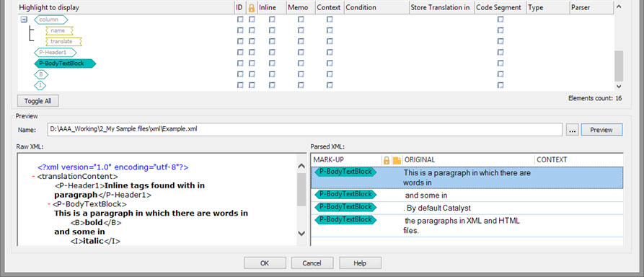Browse for file with ellipsis button
Viewport: 644px width, 277px height.
click(x=573, y=130)
